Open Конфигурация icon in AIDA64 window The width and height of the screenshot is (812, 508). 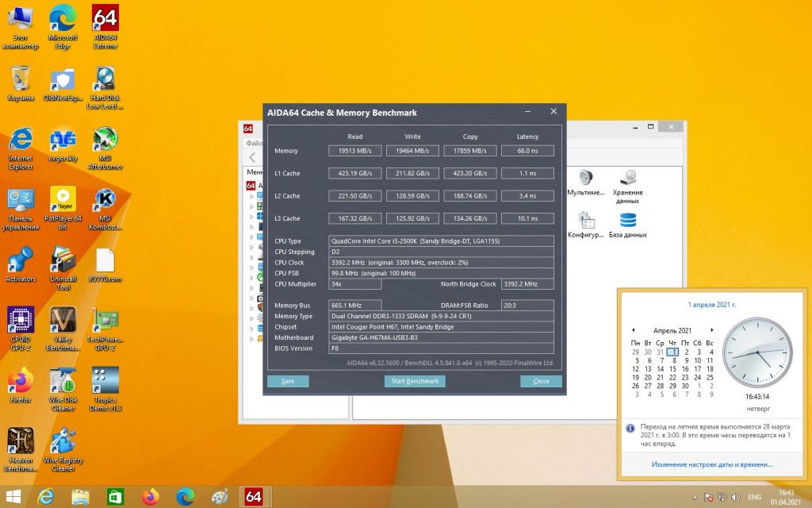tap(586, 225)
